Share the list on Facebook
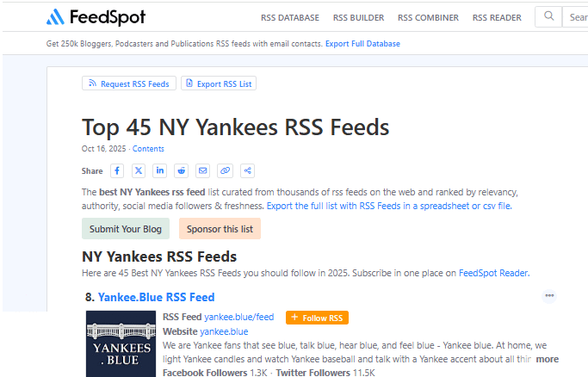 [x=117, y=170]
